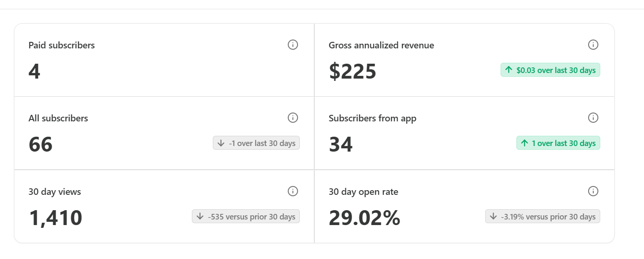Open the 30 day open rate info icon

593,191
